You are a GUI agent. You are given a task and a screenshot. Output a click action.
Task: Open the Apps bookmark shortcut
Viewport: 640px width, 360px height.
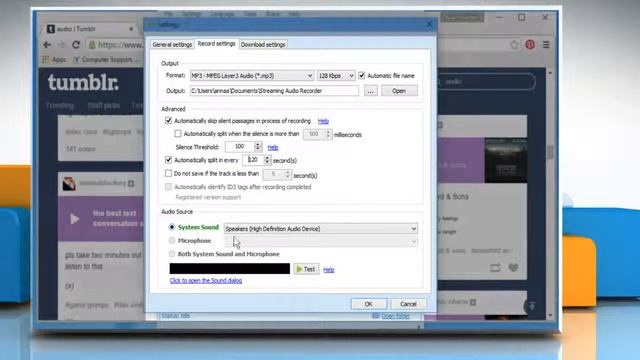(54, 60)
